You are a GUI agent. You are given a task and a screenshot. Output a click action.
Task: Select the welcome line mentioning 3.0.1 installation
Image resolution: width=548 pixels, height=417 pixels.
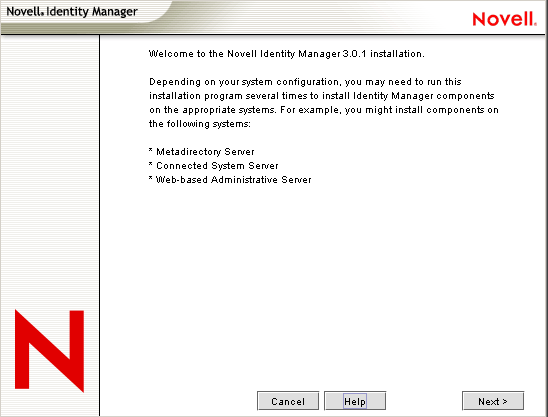point(287,54)
